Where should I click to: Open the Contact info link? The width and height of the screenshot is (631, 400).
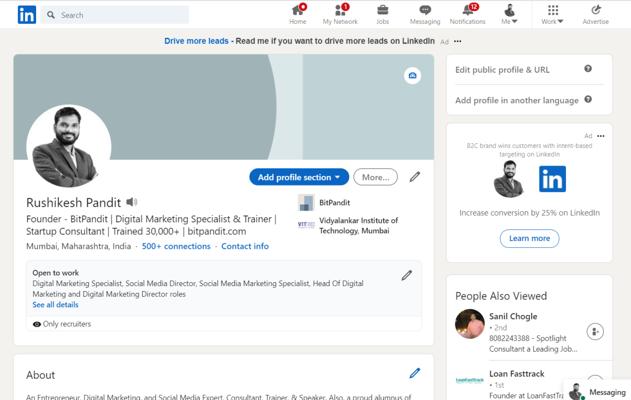click(244, 246)
